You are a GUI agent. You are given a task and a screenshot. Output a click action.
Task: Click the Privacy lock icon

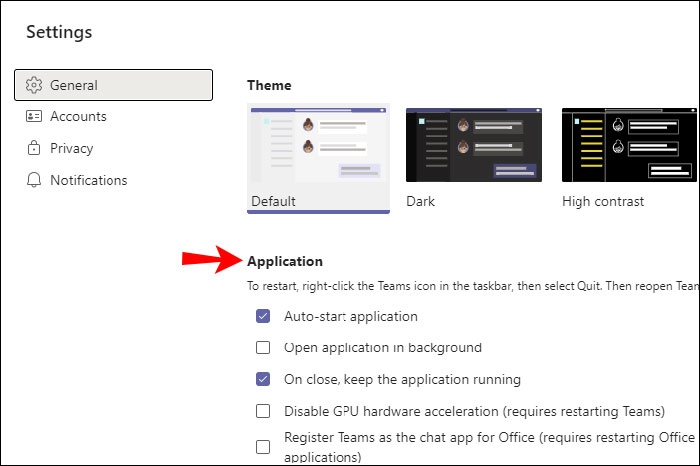pyautogui.click(x=34, y=148)
